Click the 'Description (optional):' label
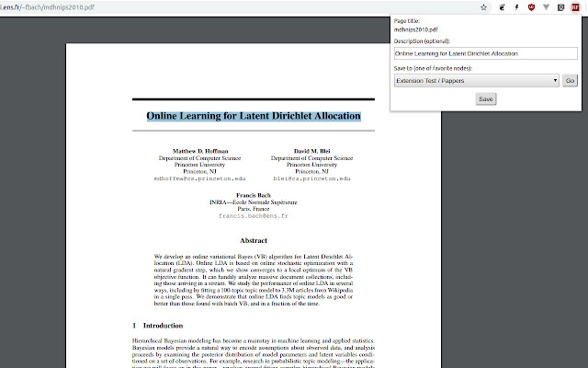The width and height of the screenshot is (588, 368). point(422,40)
